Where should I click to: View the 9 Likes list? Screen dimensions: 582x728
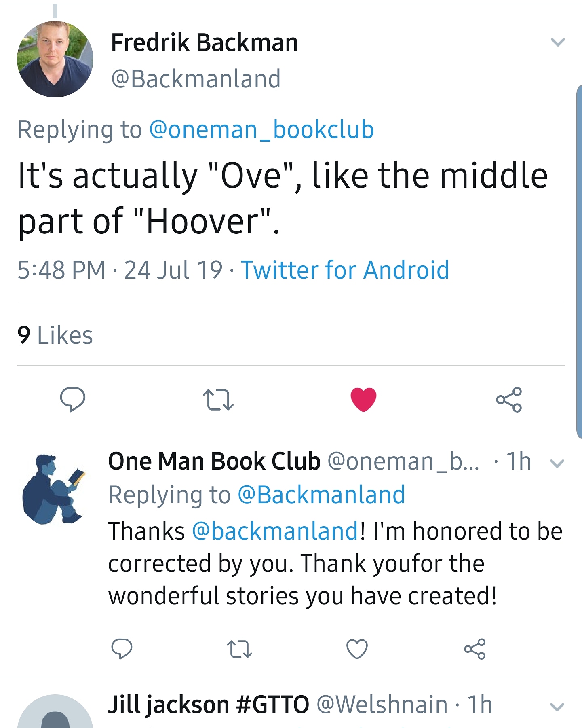tap(55, 335)
